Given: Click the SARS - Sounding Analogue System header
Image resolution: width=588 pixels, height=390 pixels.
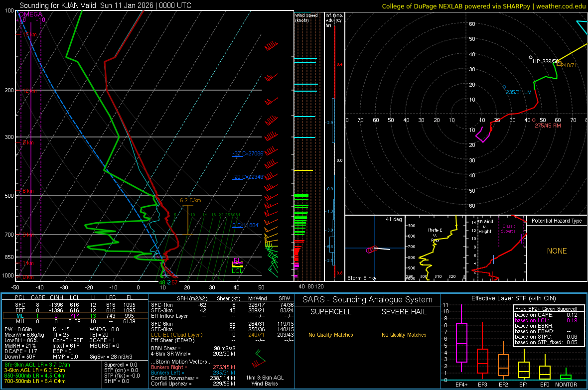Looking at the screenshot, I should (367, 300).
